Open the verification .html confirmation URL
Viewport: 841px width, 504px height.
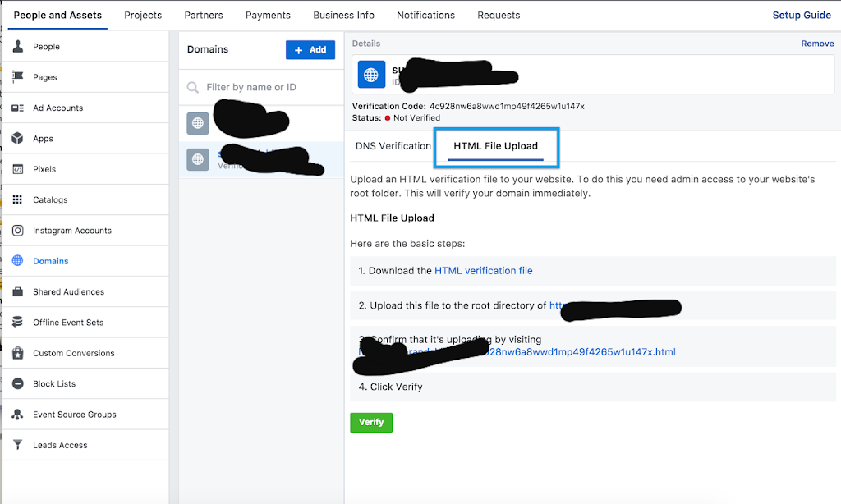point(517,351)
